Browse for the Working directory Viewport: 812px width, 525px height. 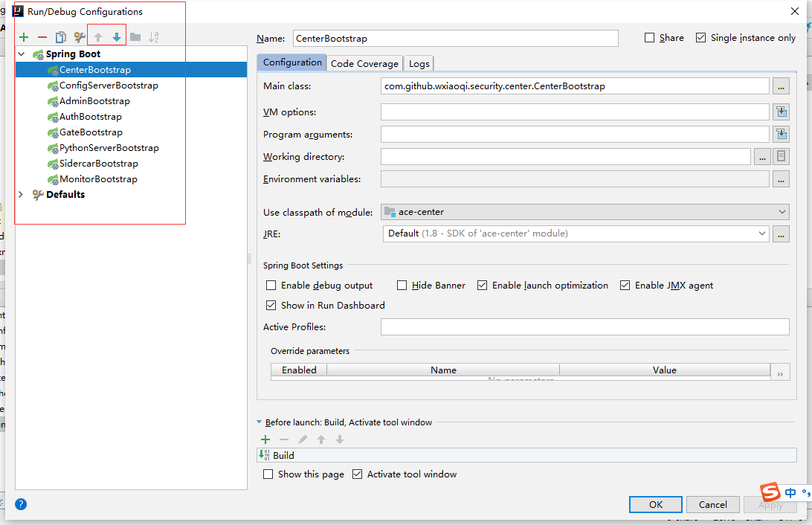click(x=762, y=156)
